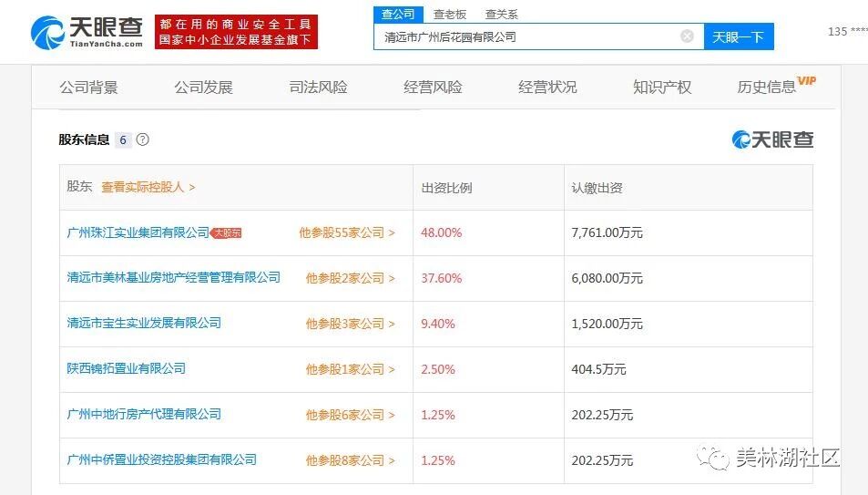This screenshot has height=495, width=868.
Task: Click the 天眼一下 search button
Action: (739, 36)
